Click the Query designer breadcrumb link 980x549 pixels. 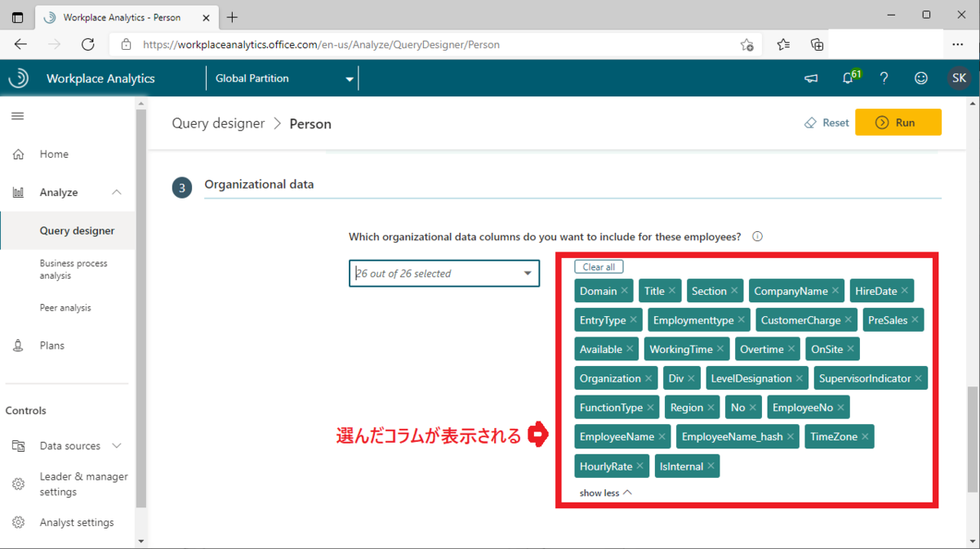(x=218, y=123)
